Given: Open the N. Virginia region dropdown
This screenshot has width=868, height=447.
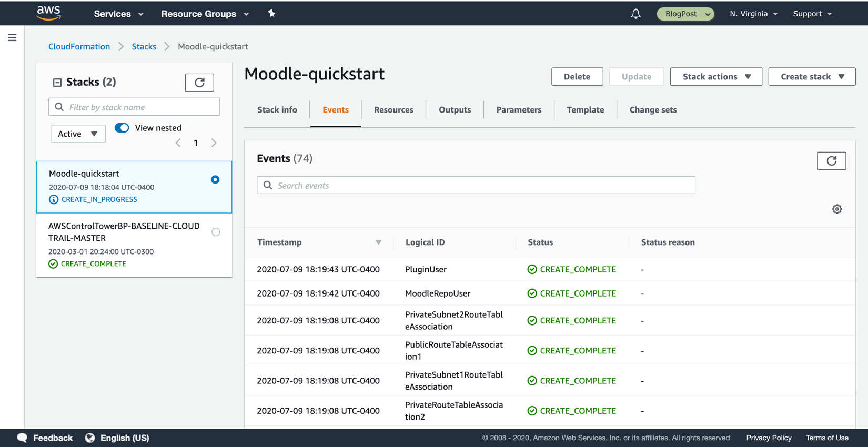Looking at the screenshot, I should 753,14.
